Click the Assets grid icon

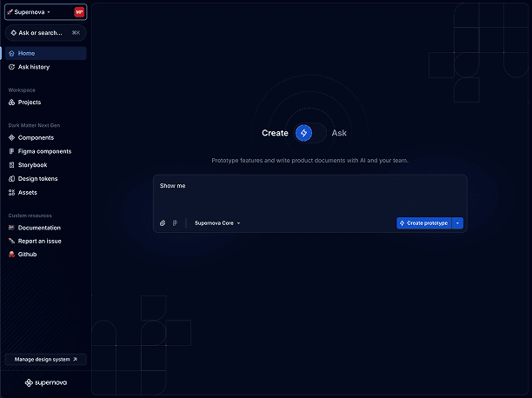[11, 192]
